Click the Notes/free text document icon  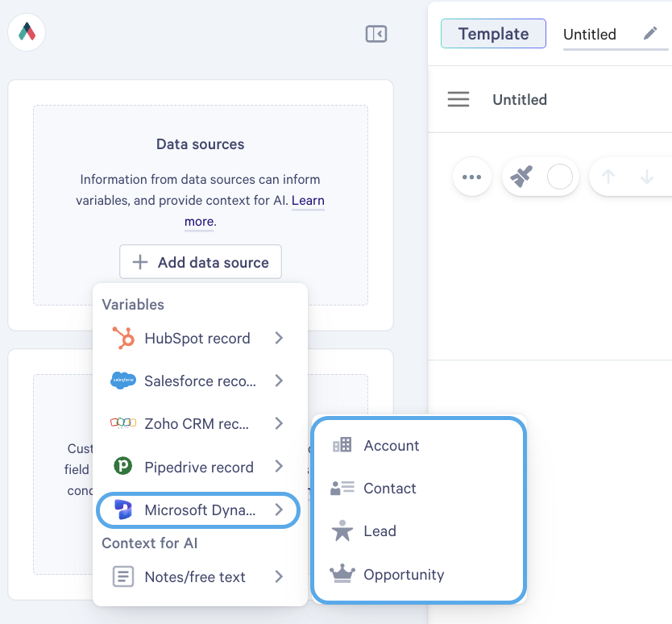pyautogui.click(x=123, y=576)
